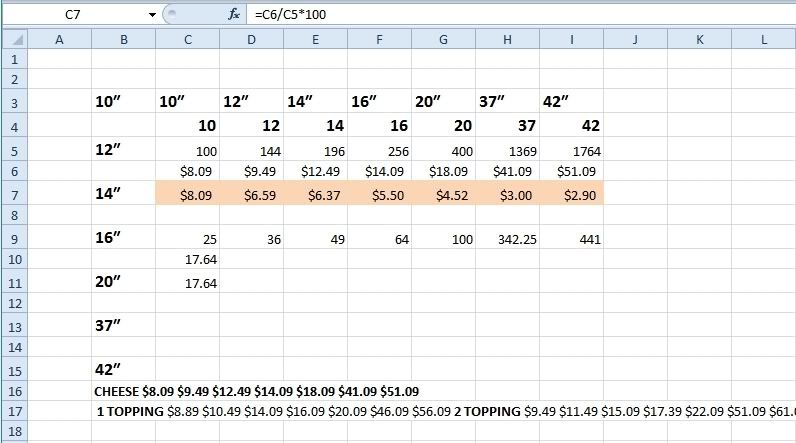
Task: Click the Select All corner triangle
Action: pos(13,39)
